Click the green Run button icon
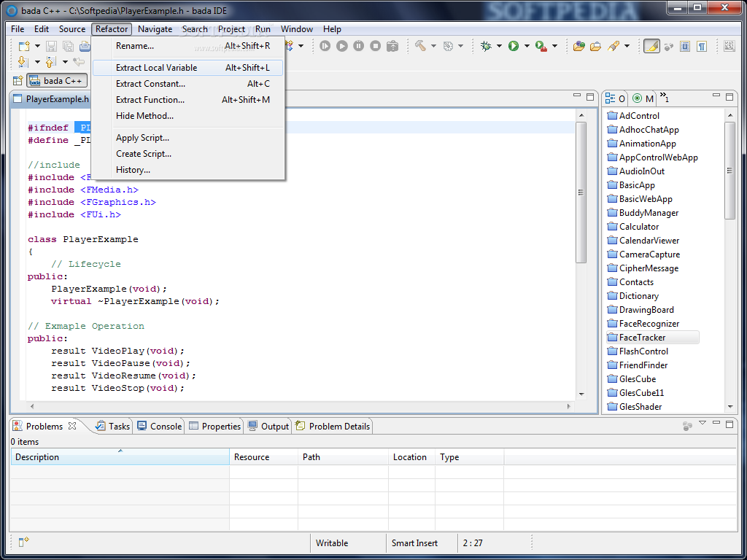 514,46
